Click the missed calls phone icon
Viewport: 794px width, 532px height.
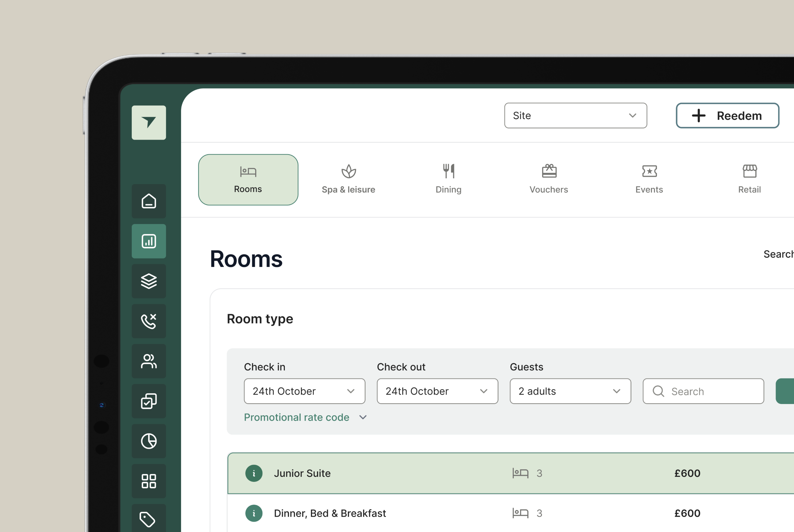coord(148,321)
